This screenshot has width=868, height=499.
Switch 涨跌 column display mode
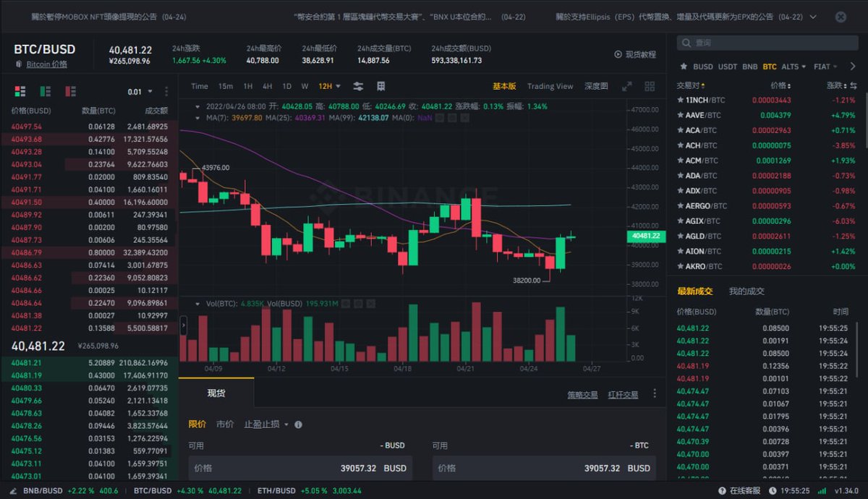854,85
